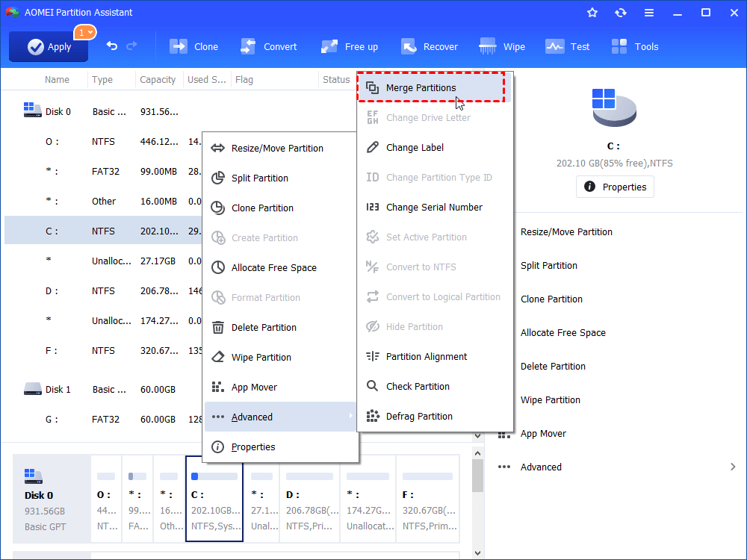
Task: Select the D: block in disk map
Action: (x=310, y=499)
